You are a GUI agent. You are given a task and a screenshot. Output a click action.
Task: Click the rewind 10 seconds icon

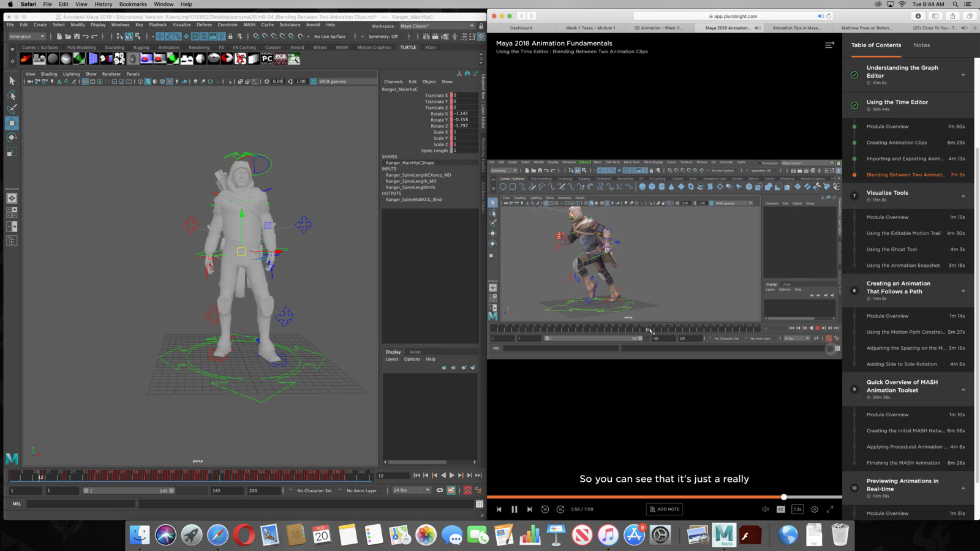tap(545, 509)
